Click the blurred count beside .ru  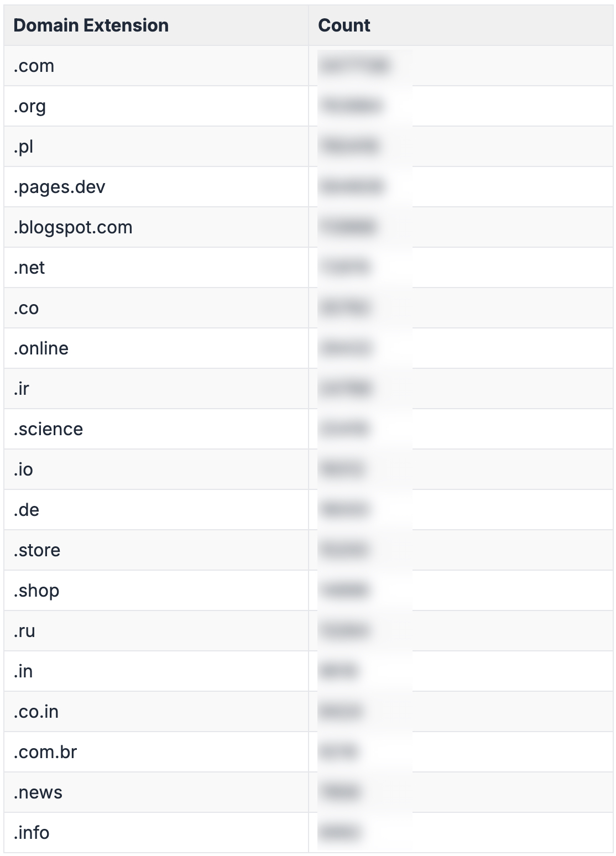tap(344, 631)
